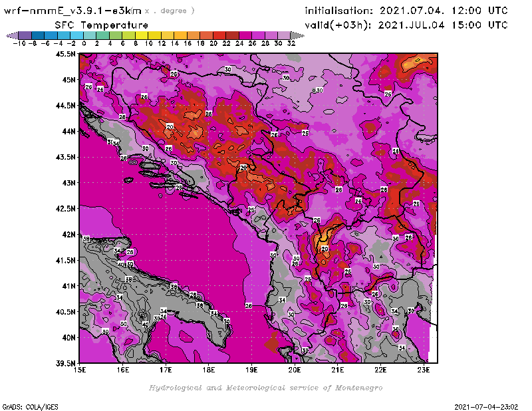Pick the yellow legend swatch between 8 and 10

(142, 35)
